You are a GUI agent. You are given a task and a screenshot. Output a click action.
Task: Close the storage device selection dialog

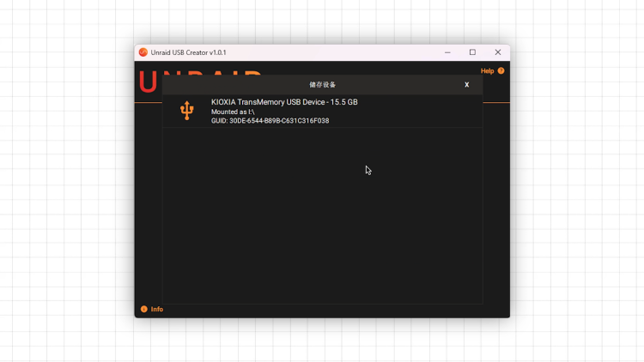(466, 85)
